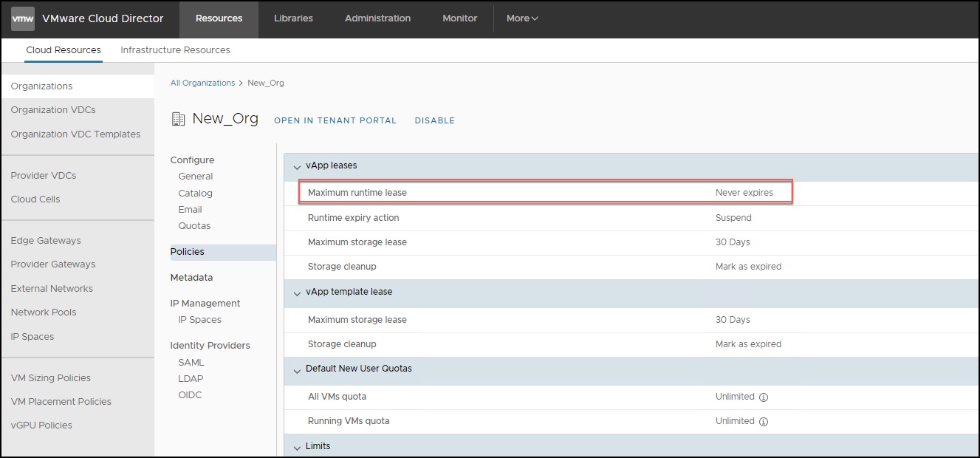
Task: Open the Administration menu
Action: [x=377, y=18]
